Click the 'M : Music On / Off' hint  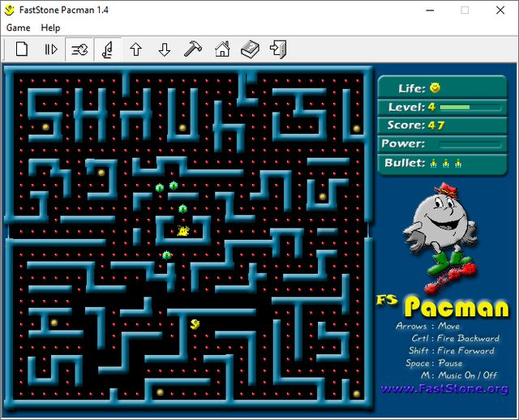pos(459,375)
